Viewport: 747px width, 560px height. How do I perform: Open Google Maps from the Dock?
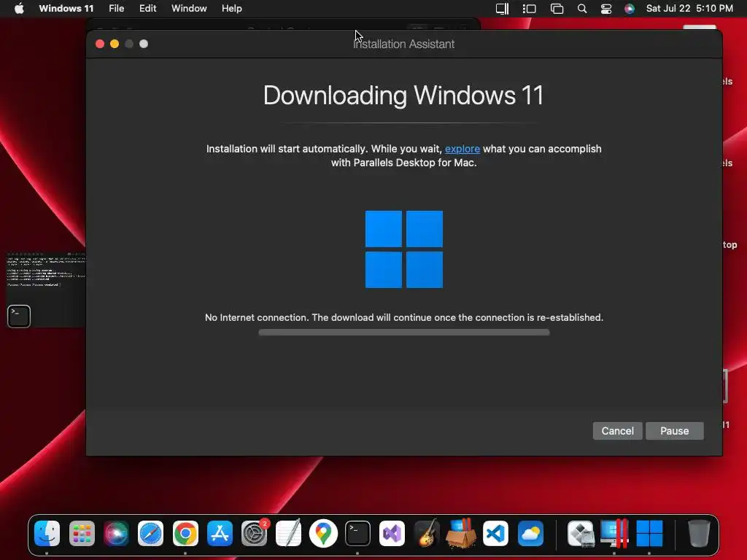tap(323, 533)
